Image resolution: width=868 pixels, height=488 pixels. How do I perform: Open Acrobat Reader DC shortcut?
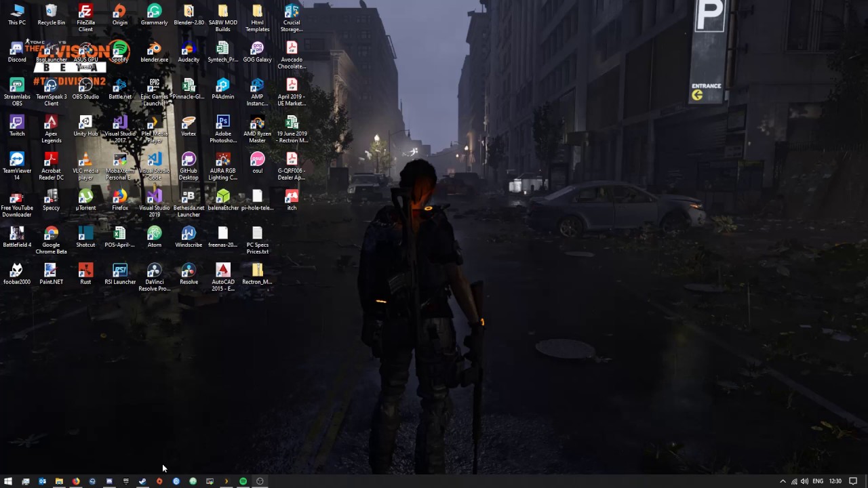click(x=52, y=166)
